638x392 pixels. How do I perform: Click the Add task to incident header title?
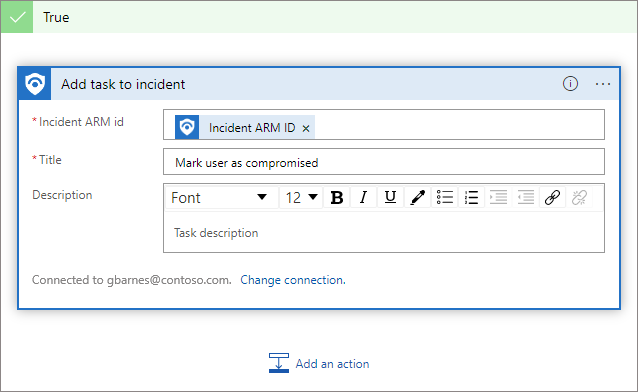point(123,84)
